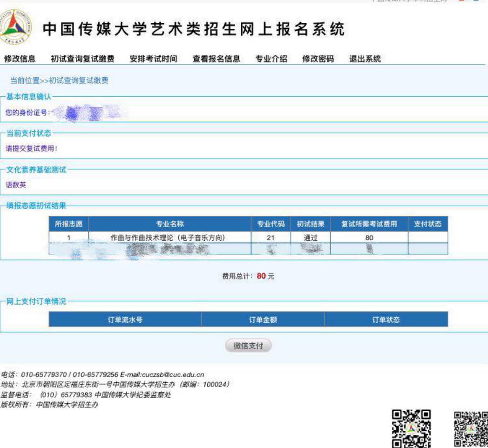Click the 网上支付订单情况 section heading

[x=36, y=301]
